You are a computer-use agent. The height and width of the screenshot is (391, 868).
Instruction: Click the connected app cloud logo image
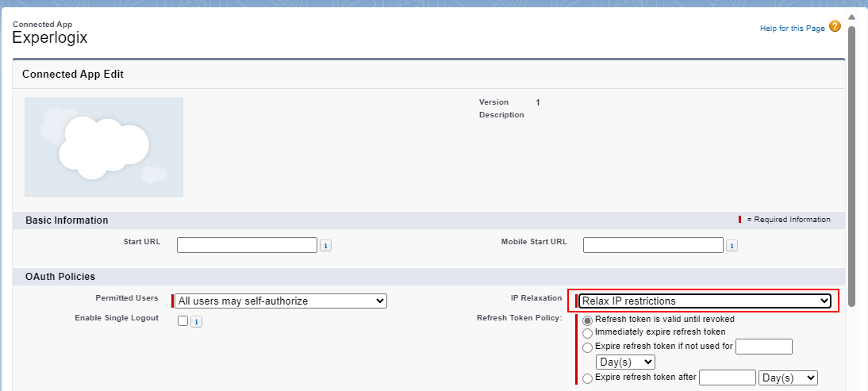pyautogui.click(x=104, y=147)
